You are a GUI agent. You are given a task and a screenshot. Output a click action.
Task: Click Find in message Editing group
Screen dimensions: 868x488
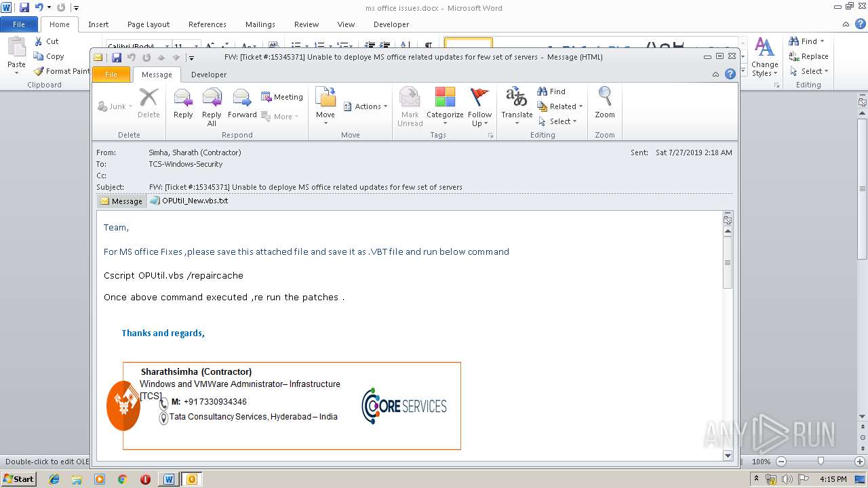click(551, 91)
